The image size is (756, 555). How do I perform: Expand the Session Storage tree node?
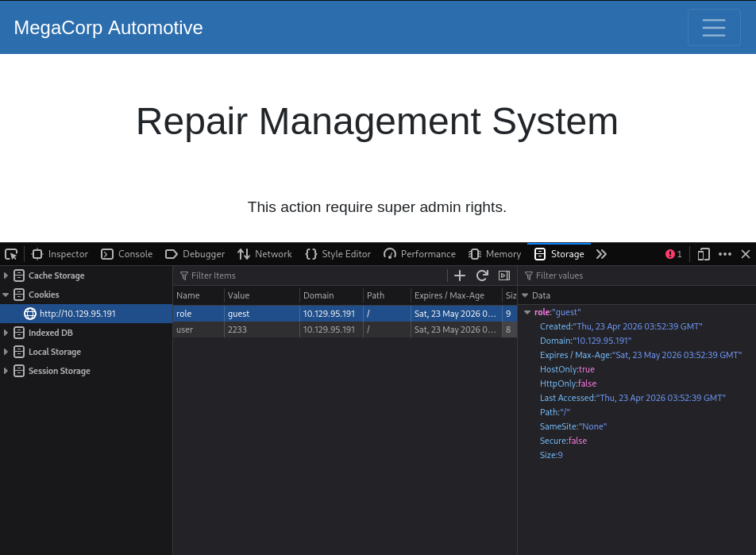click(x=6, y=371)
